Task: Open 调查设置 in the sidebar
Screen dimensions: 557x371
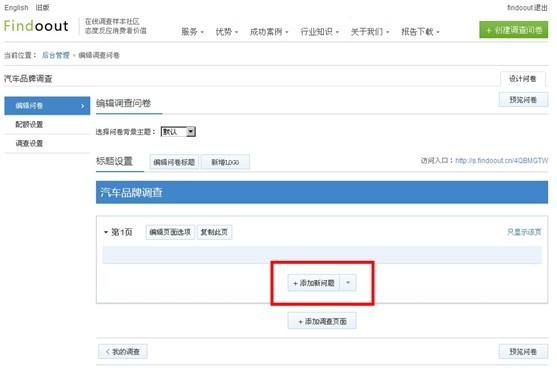Action: coord(47,143)
